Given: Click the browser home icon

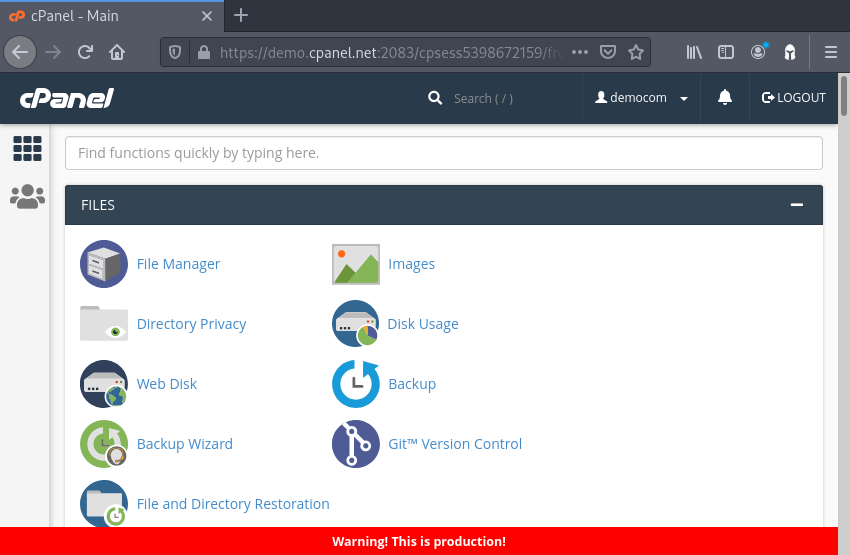Looking at the screenshot, I should coord(117,52).
